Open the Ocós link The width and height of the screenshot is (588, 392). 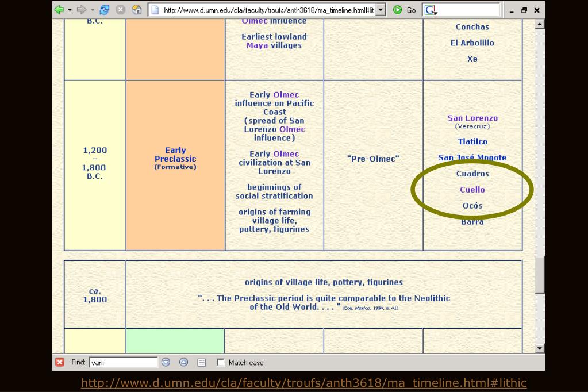coord(472,206)
